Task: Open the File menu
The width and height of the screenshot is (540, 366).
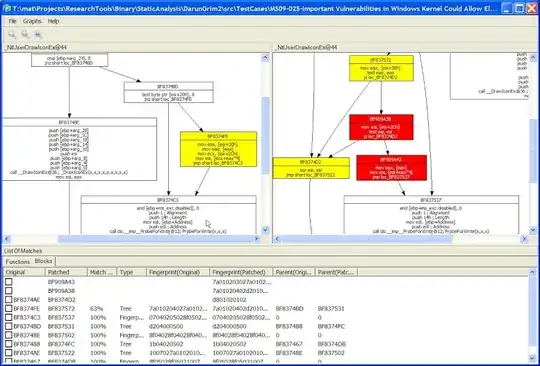Action: click(x=12, y=21)
